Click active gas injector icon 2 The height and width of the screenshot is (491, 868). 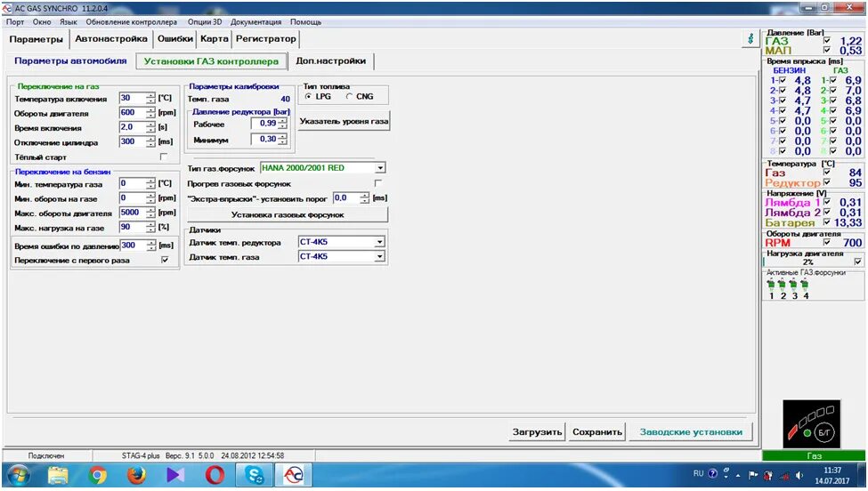(x=783, y=286)
